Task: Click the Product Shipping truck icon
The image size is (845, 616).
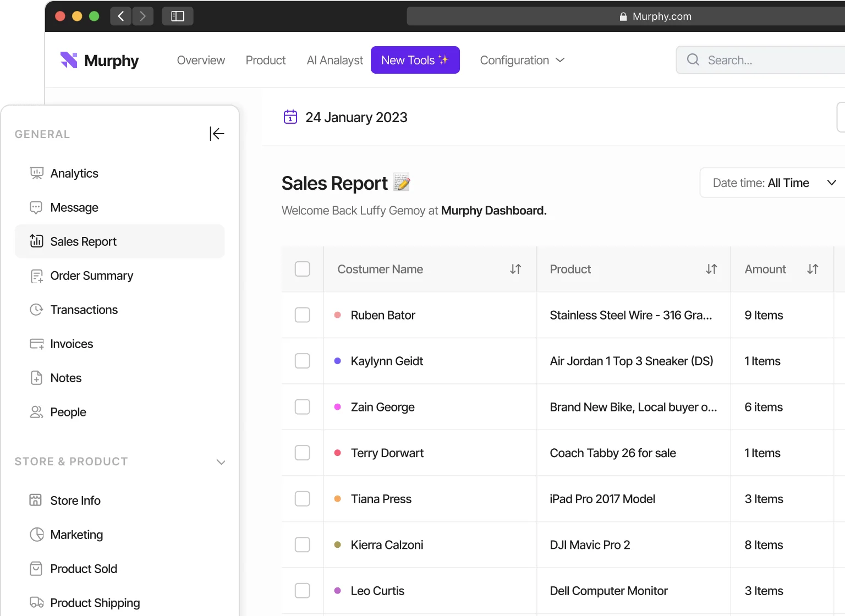Action: [x=36, y=603]
